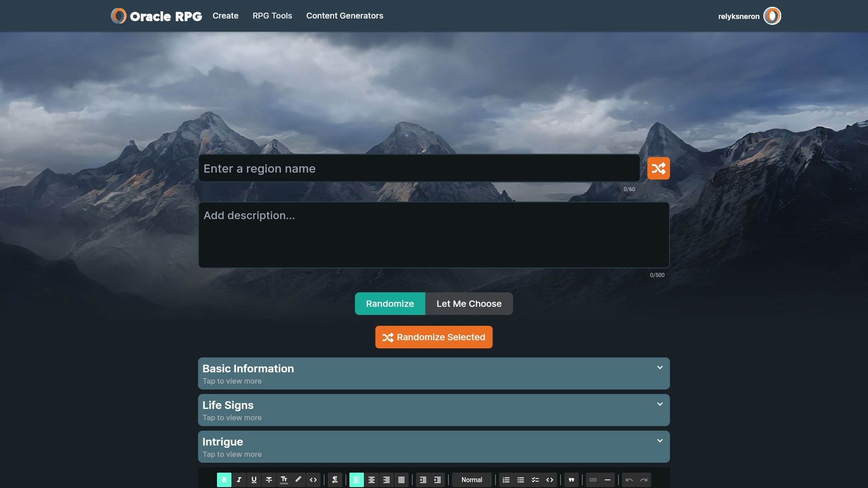Expand the Life Signs section

(x=434, y=410)
